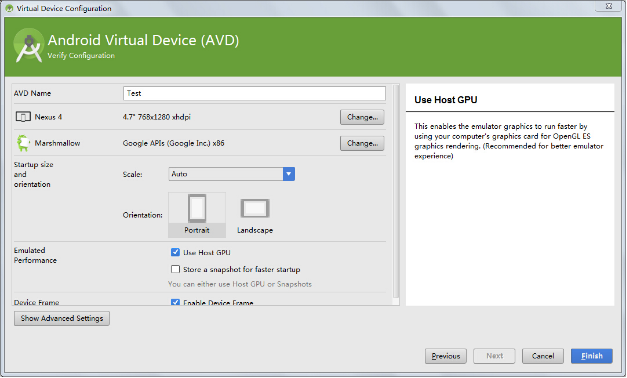This screenshot has height=378, width=627.
Task: Click the 'Android Virtual Device (AVD)' header title
Action: [x=143, y=40]
